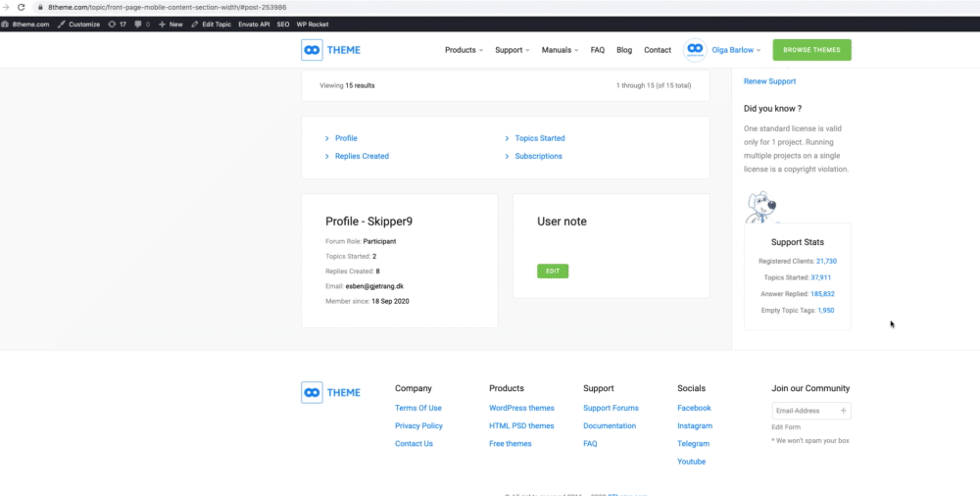
Task: Open Terms Of Use footer link
Action: pyautogui.click(x=418, y=408)
